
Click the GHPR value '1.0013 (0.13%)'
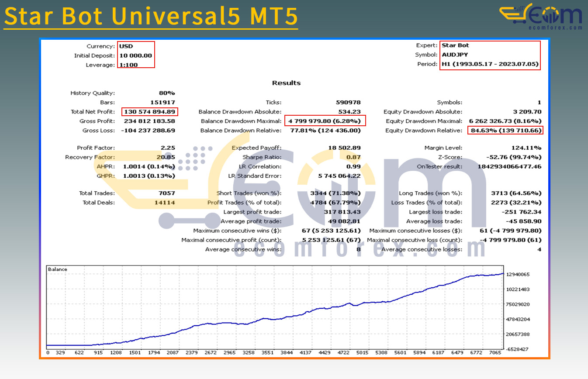[x=149, y=176]
